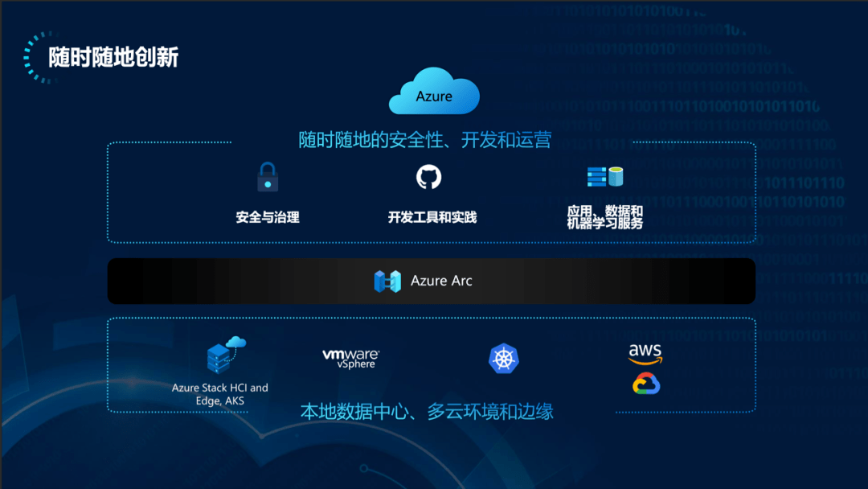Click the VMware vSphere logo
This screenshot has height=489, width=868.
pos(351,358)
